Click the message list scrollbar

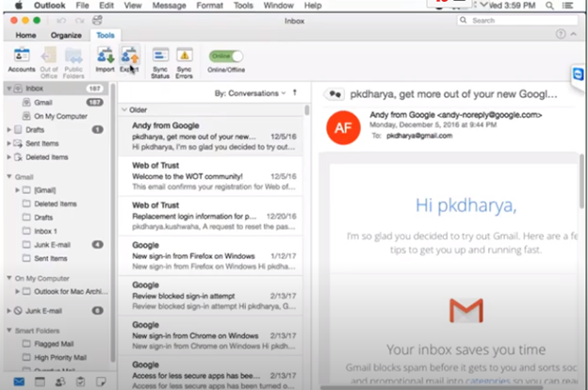pos(307,110)
